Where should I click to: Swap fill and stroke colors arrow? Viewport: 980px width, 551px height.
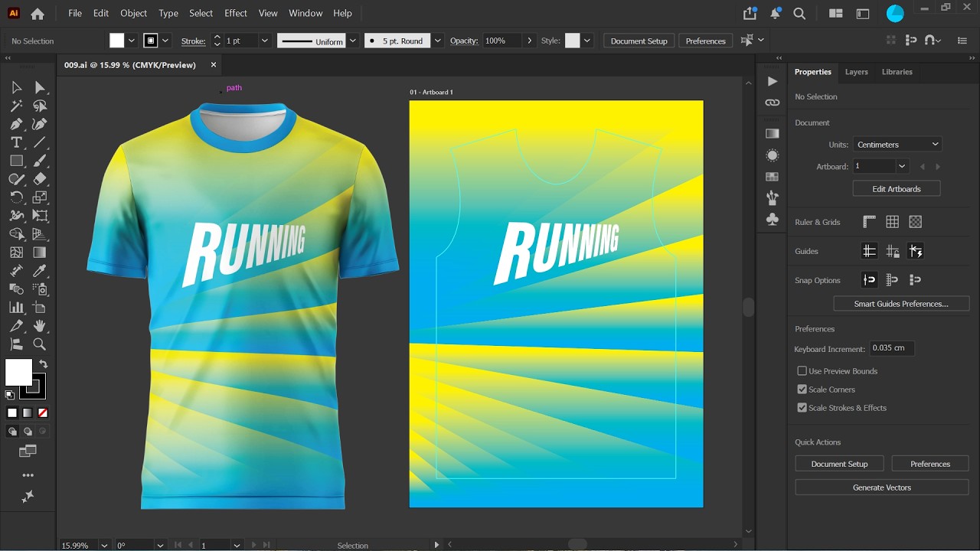(43, 364)
